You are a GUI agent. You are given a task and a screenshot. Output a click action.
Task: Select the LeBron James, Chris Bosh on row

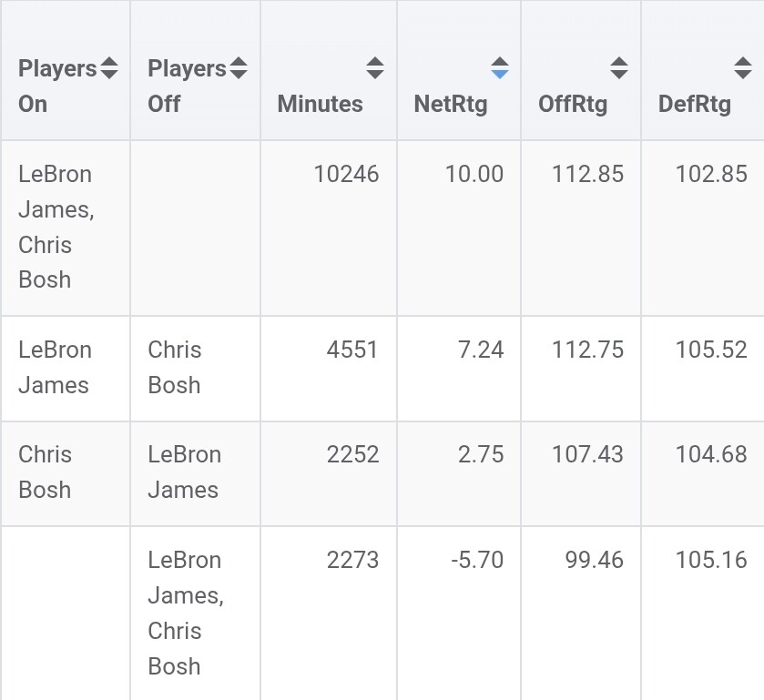click(382, 228)
